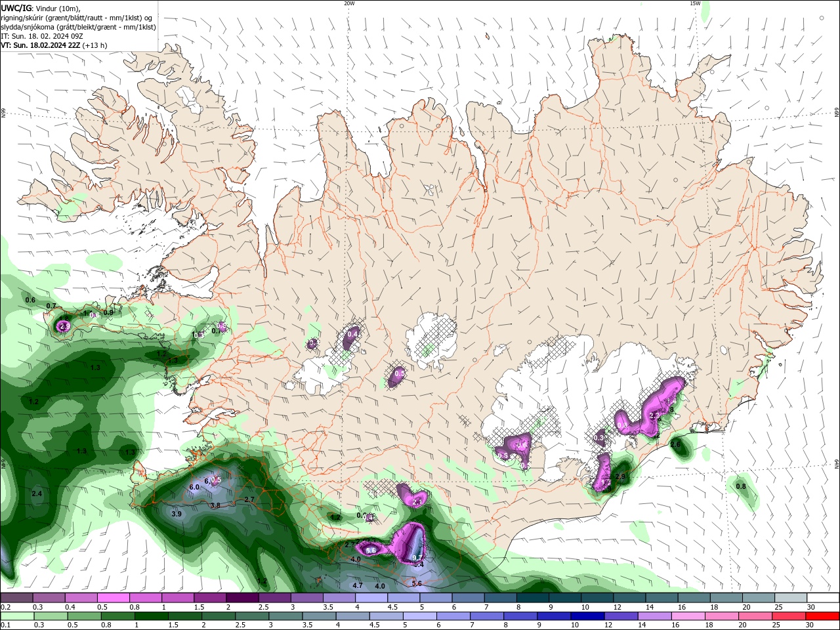Pick the darkest purple snow swatch labeled 2
Image resolution: width=840 pixels, height=630 pixels.
coord(241,598)
